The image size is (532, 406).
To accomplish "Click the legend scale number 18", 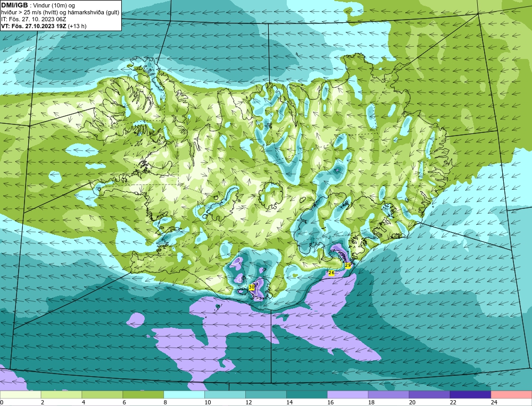I will 371,402.
